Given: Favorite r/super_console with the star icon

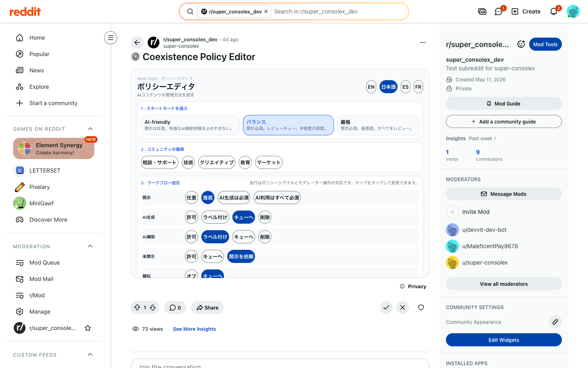Looking at the screenshot, I should pos(88,328).
